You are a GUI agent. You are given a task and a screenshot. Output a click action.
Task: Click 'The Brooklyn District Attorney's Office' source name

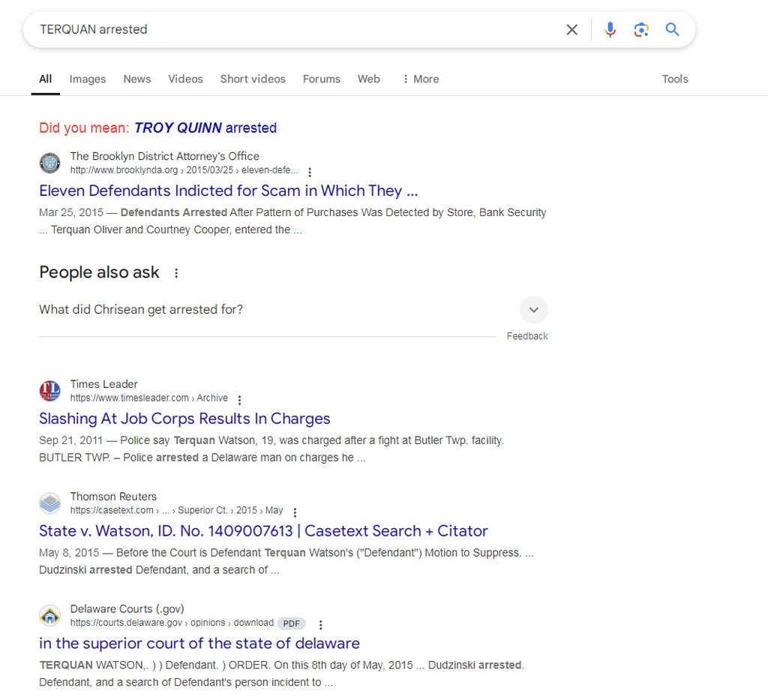(164, 156)
